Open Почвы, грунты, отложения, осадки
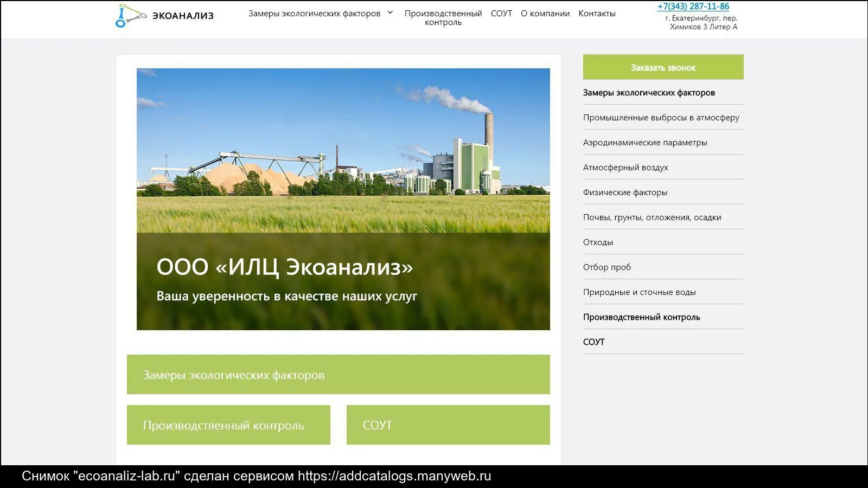Viewport: 868px width, 488px height. coord(652,217)
